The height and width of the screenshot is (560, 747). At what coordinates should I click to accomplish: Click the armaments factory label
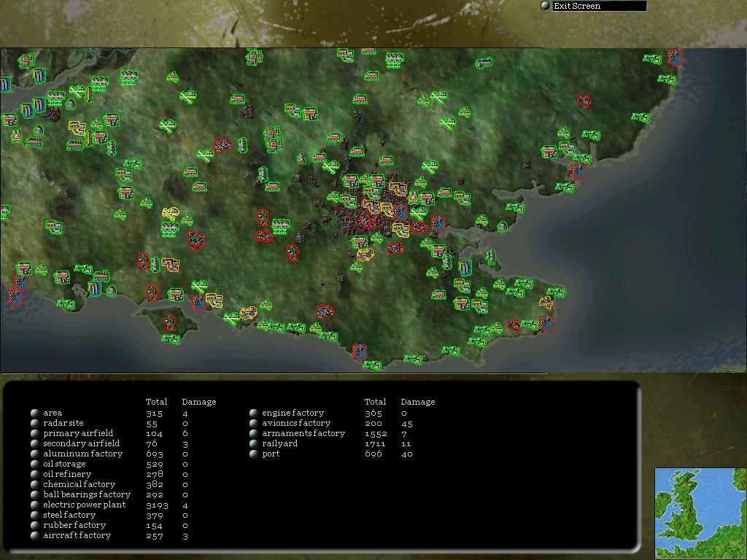303,433
